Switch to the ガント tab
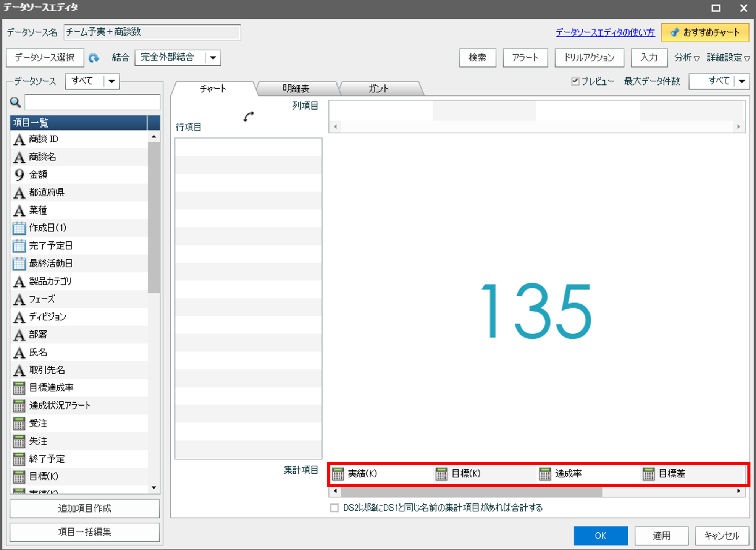 (x=379, y=89)
